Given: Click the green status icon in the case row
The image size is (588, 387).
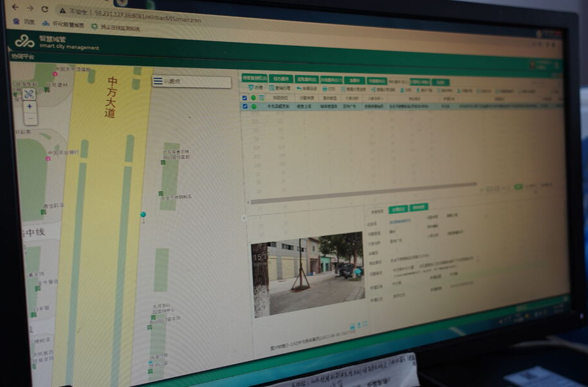Looking at the screenshot, I should pyautogui.click(x=254, y=106).
